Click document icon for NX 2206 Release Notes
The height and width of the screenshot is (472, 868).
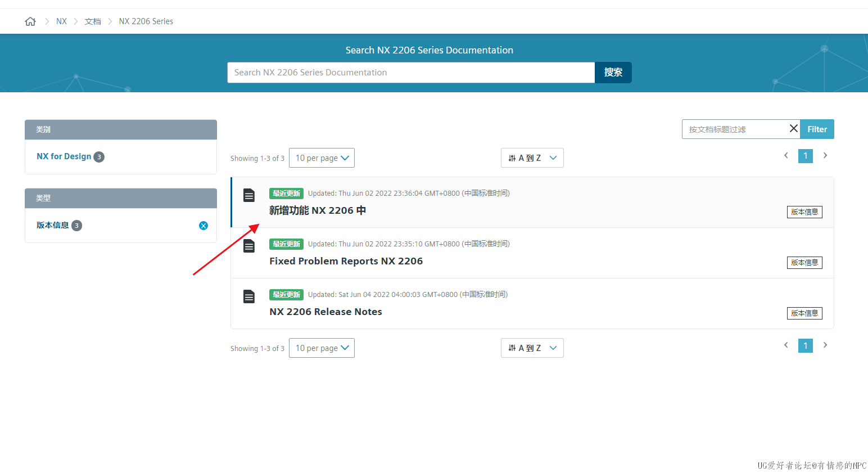(249, 296)
